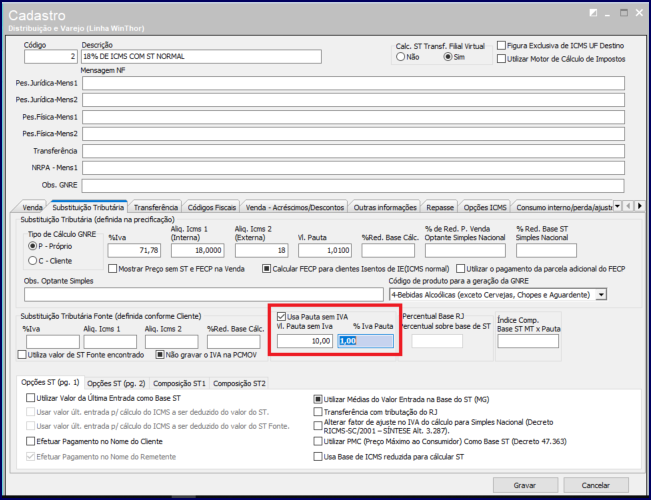The width and height of the screenshot is (651, 500).
Task: Click the Pes.Física-Mens2 field
Action: click(353, 134)
